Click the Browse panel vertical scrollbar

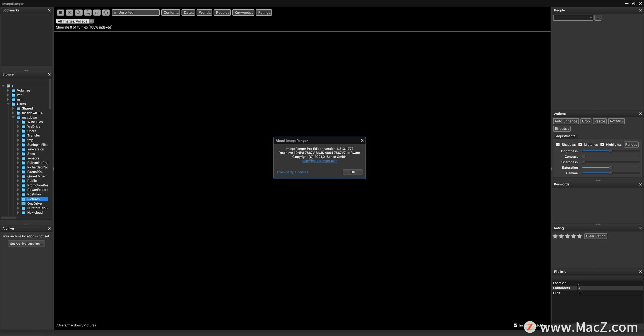pos(50,94)
